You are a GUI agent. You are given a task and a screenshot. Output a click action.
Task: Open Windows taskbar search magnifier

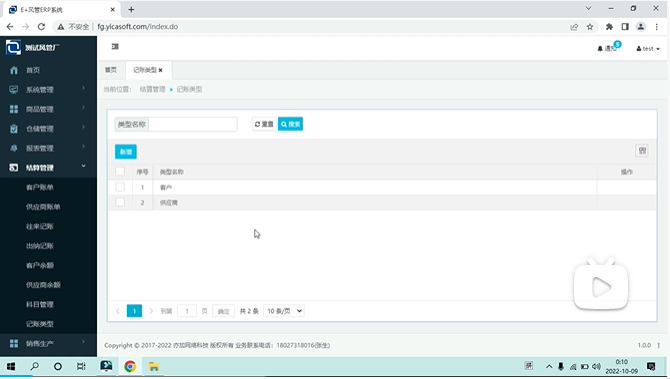35,367
